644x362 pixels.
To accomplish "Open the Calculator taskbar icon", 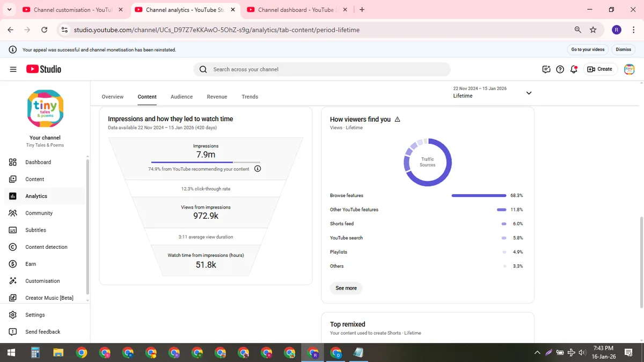I will pos(35,352).
